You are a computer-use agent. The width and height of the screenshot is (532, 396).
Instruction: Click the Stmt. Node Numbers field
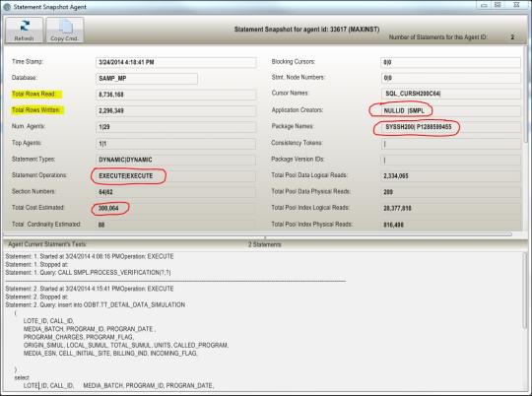tap(450, 78)
